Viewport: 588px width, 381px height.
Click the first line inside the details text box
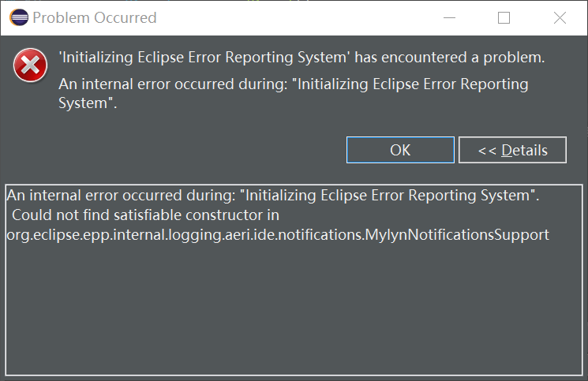point(273,195)
